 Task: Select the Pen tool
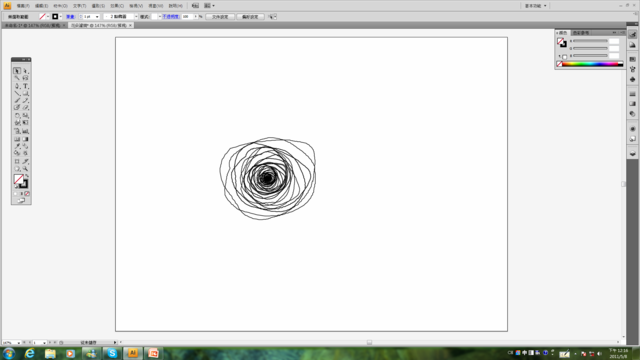pyautogui.click(x=17, y=86)
